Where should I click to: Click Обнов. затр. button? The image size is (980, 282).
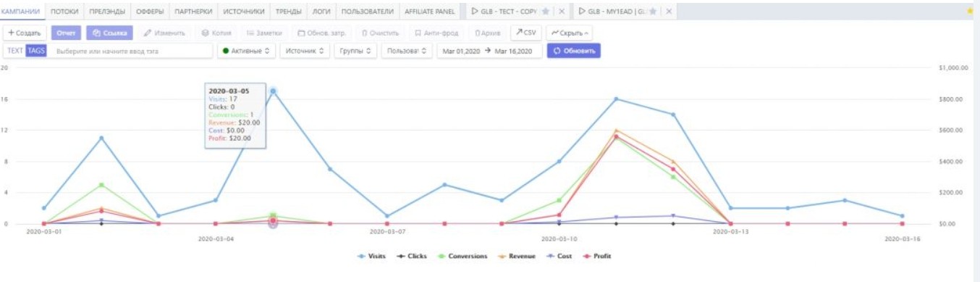(322, 33)
